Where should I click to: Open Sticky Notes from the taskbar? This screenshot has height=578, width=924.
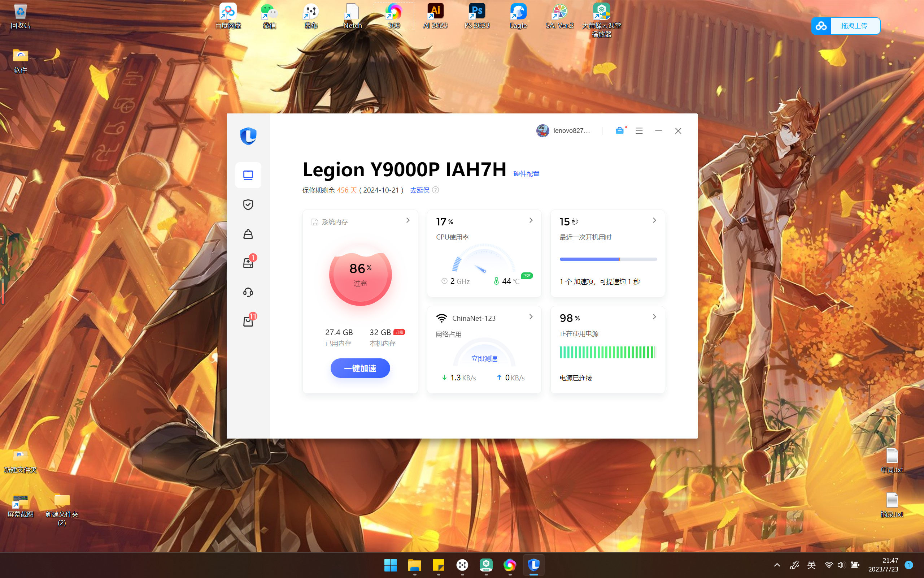[438, 565]
